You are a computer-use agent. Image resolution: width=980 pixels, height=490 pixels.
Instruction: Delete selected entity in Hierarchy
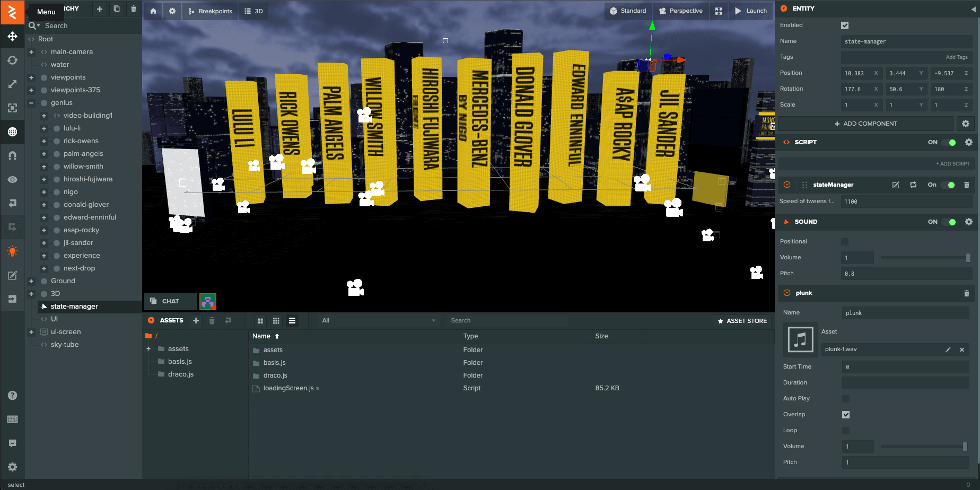(x=133, y=9)
